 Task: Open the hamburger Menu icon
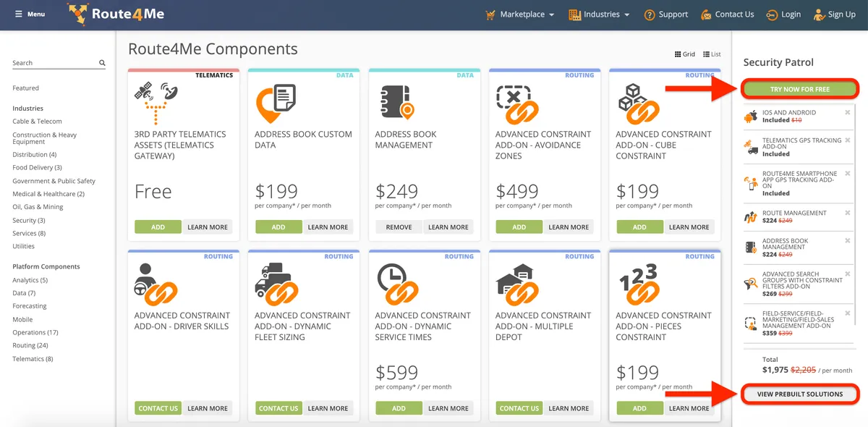click(19, 14)
